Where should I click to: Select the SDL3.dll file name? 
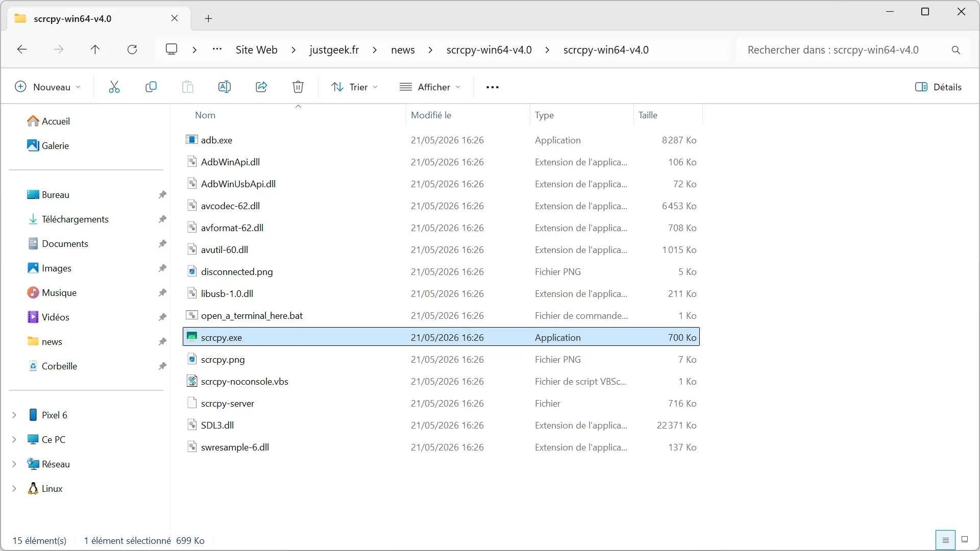(x=217, y=425)
